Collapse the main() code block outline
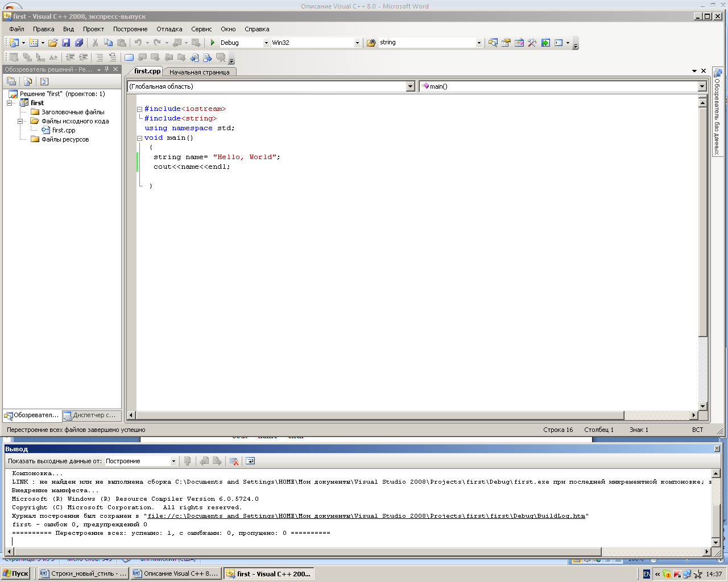Image resolution: width=728 pixels, height=582 pixels. tap(139, 138)
